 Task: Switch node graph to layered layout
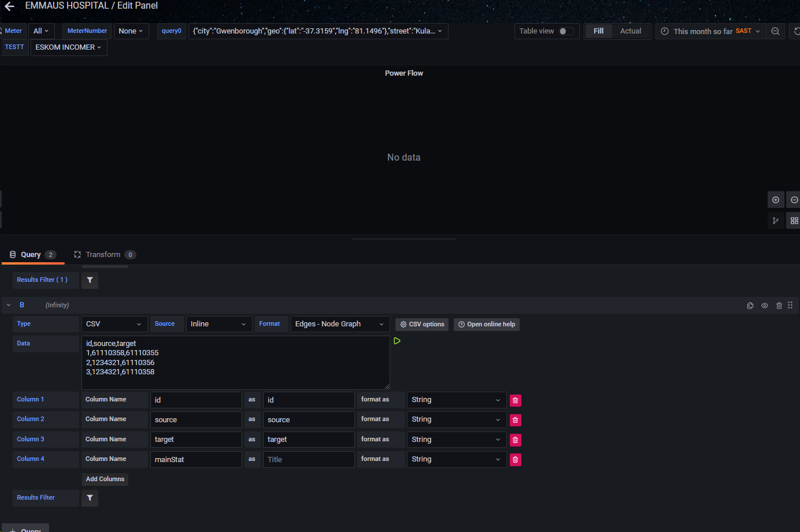pos(776,221)
